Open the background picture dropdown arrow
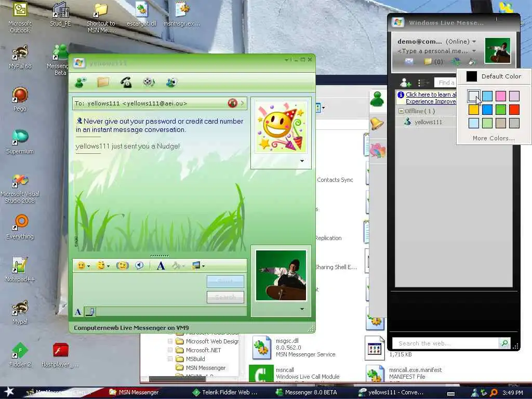Image resolution: width=532 pixels, height=399 pixels. point(203,267)
